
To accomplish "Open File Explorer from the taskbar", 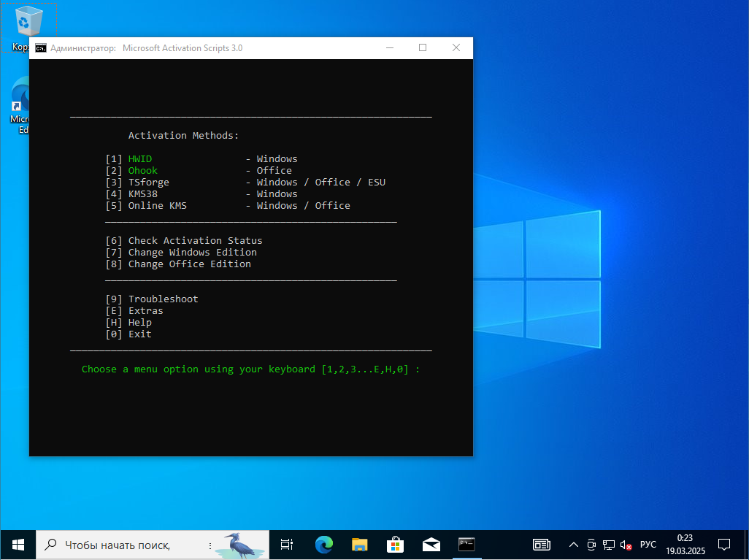I will 360,545.
